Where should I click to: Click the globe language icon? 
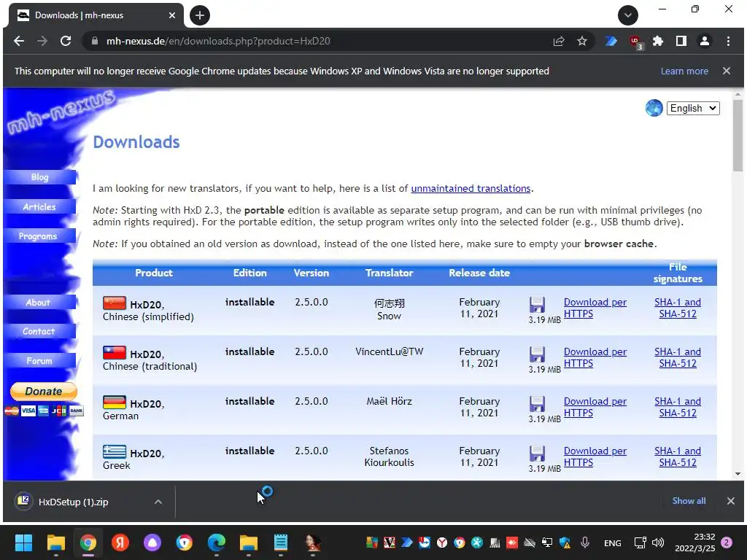[x=654, y=108]
